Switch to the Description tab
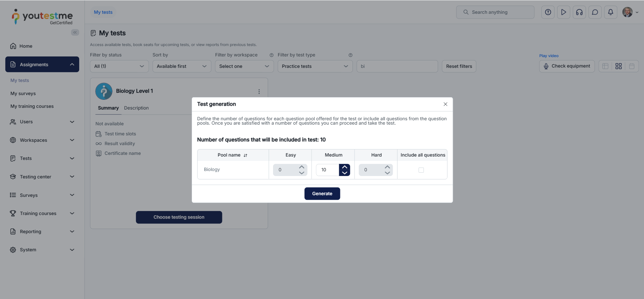 coord(136,108)
